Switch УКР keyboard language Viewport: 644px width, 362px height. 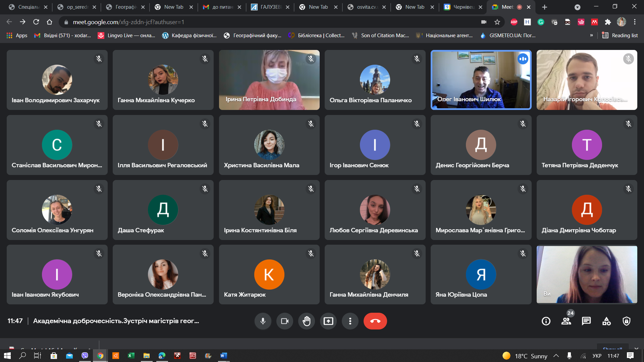597,356
